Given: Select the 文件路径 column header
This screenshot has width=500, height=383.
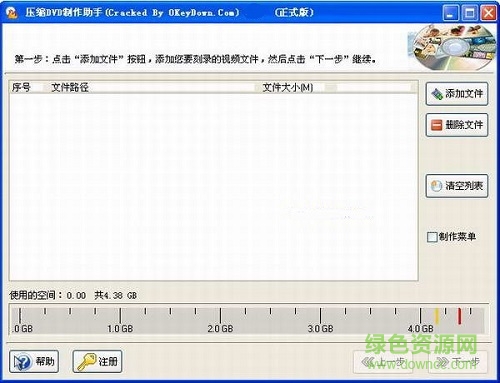Looking at the screenshot, I should point(153,88).
